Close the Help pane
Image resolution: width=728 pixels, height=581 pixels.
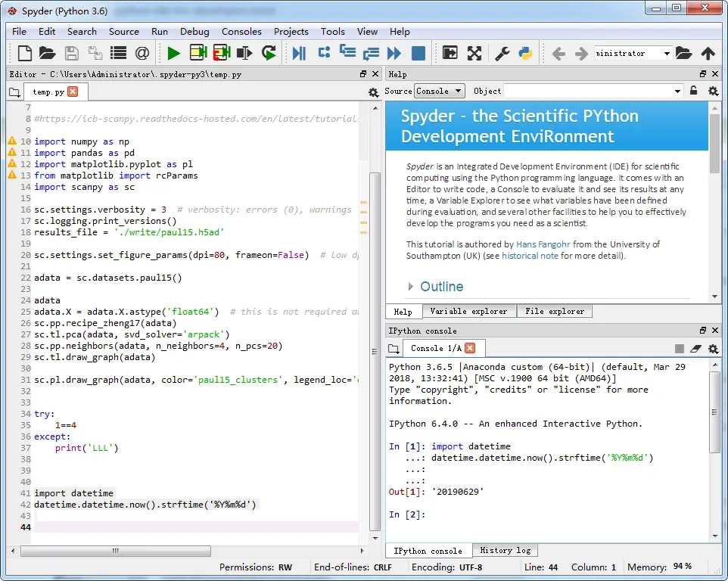(715, 74)
